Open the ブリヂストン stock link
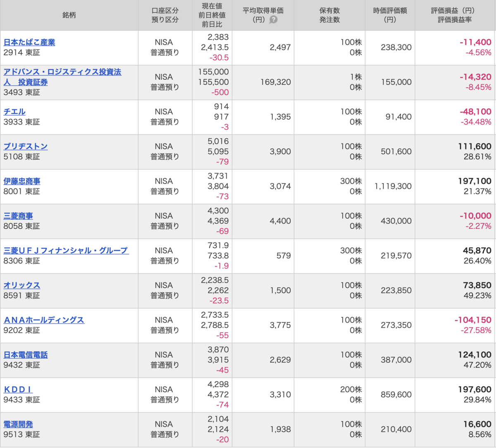Viewport: 496px width, 448px height. [26, 146]
